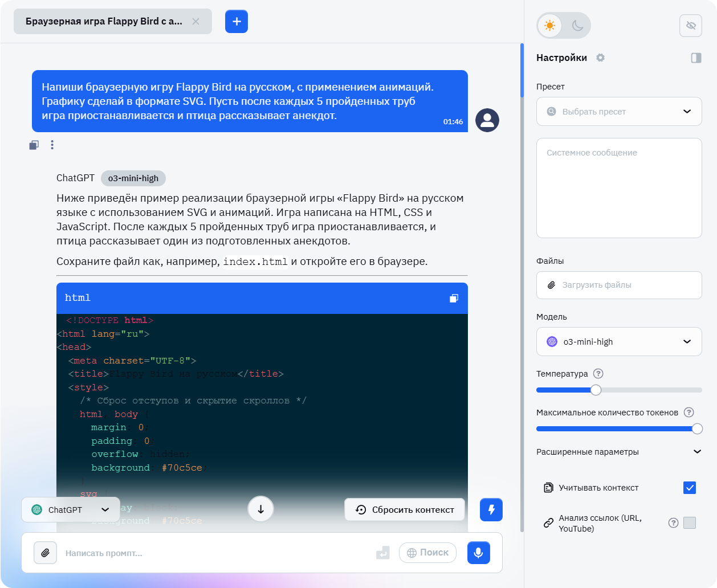
Task: Collapse the settings side panel icon
Action: coord(696,58)
